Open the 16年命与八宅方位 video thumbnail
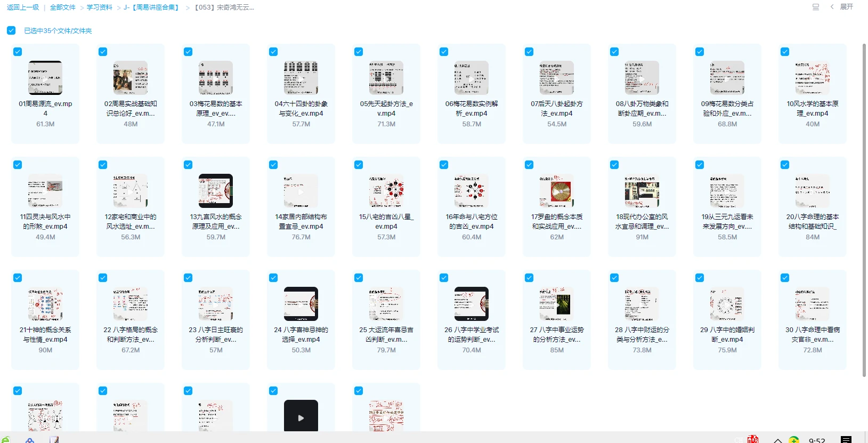 point(472,191)
